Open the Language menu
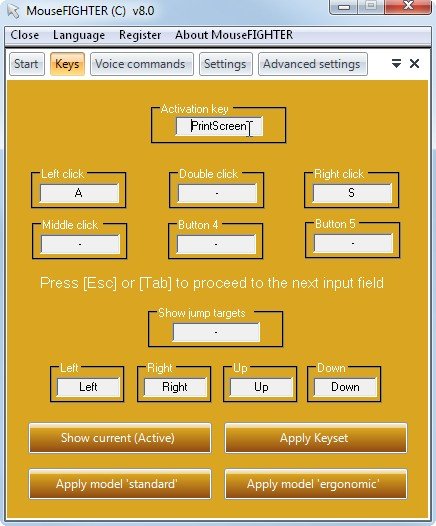436x526 pixels. coord(79,35)
